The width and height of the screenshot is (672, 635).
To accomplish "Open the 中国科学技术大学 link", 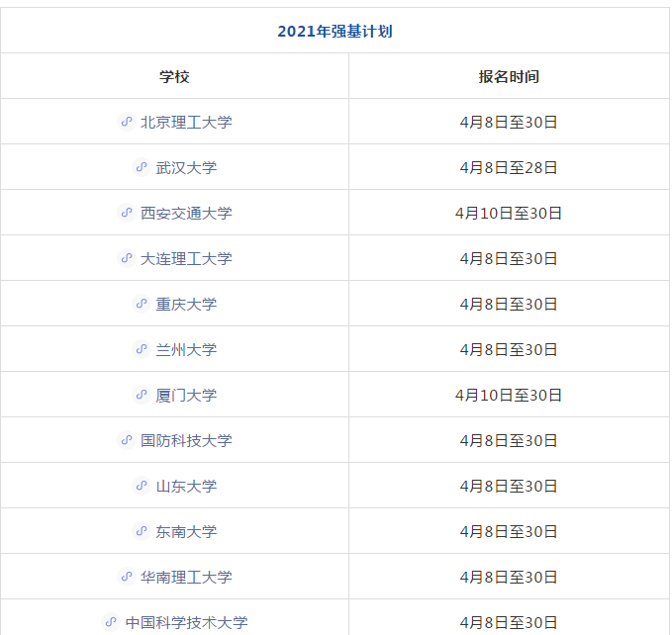I will pyautogui.click(x=186, y=622).
